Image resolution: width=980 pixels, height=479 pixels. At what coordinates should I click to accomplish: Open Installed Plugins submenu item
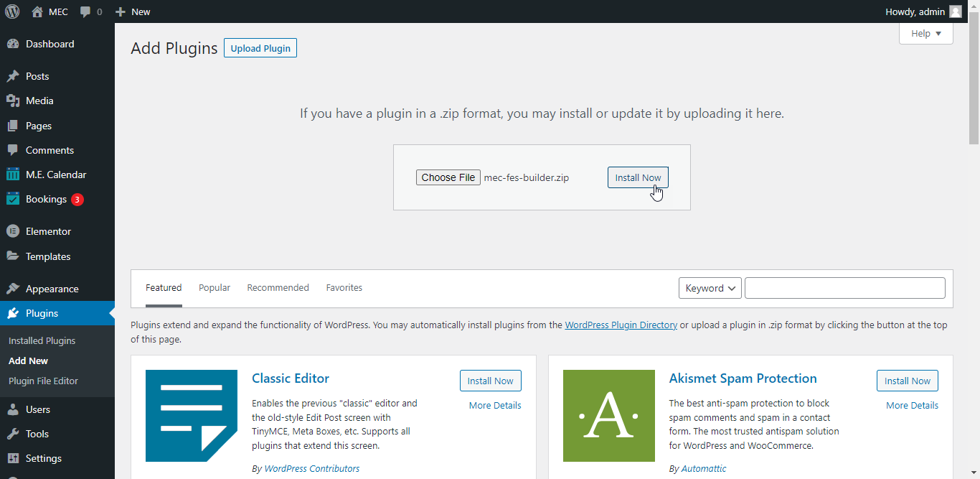[42, 340]
